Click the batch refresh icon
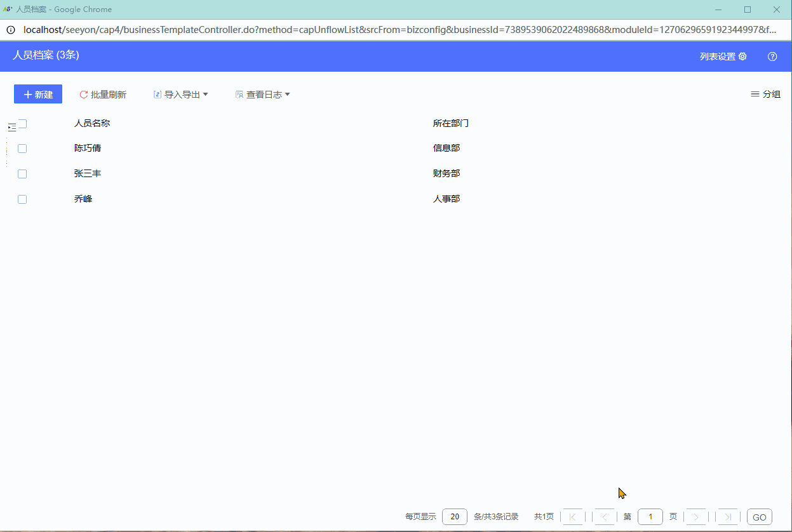Image resolution: width=792 pixels, height=532 pixels. point(83,95)
